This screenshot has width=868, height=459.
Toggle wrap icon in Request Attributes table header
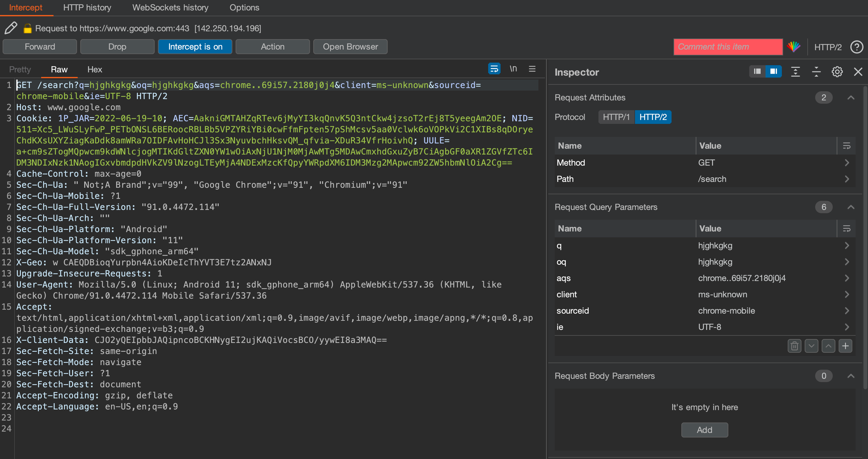(x=846, y=146)
